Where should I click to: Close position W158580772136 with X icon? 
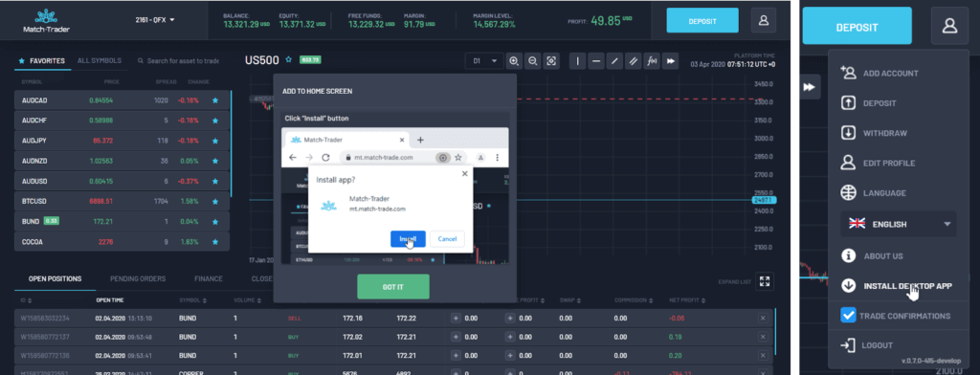(763, 356)
